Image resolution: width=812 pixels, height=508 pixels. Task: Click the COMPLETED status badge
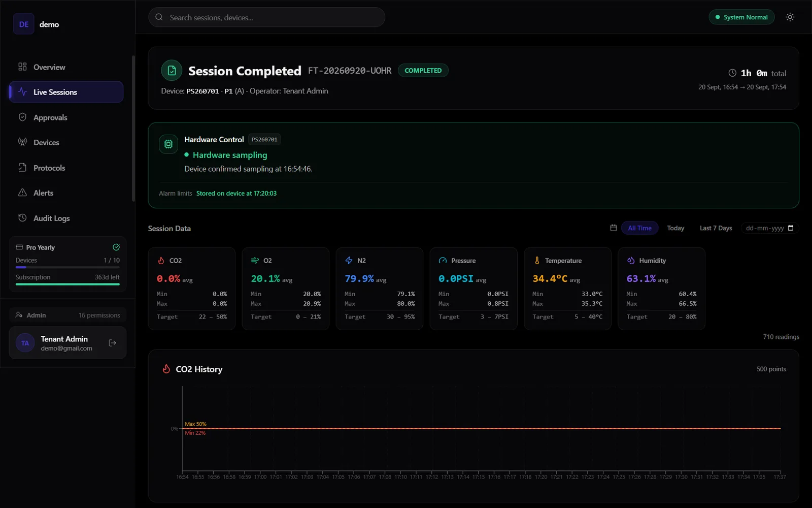[423, 71]
